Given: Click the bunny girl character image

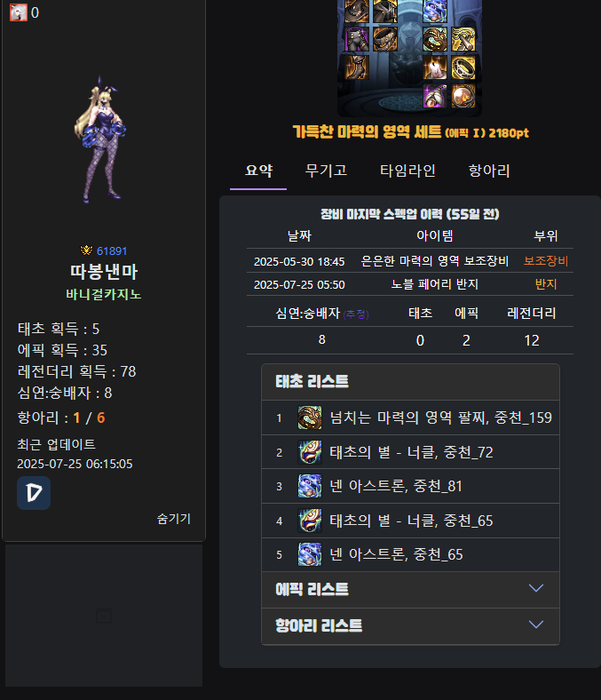Looking at the screenshot, I should point(102,139).
